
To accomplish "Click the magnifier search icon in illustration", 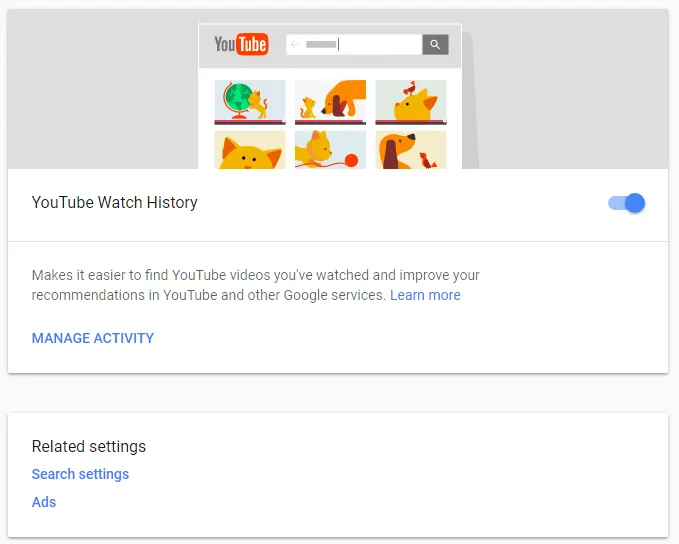I will coord(435,45).
